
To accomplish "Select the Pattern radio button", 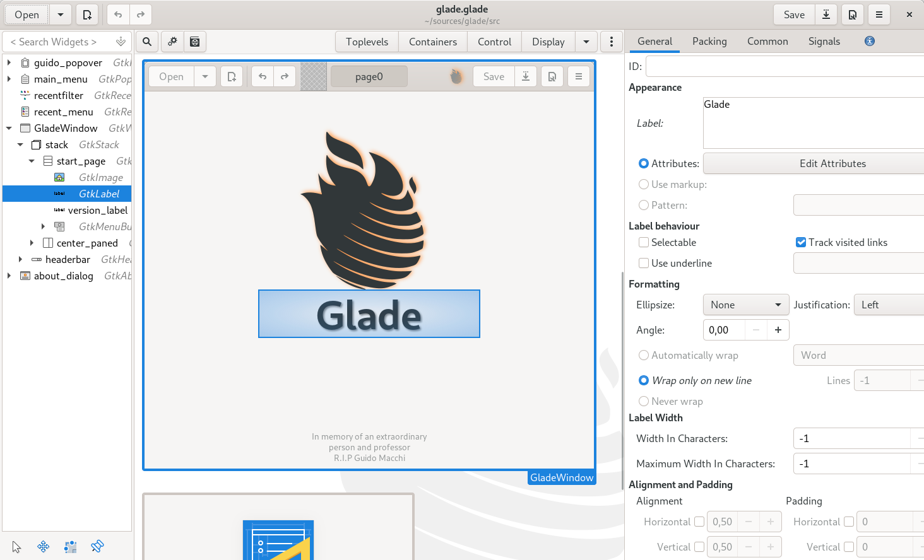I will click(644, 205).
